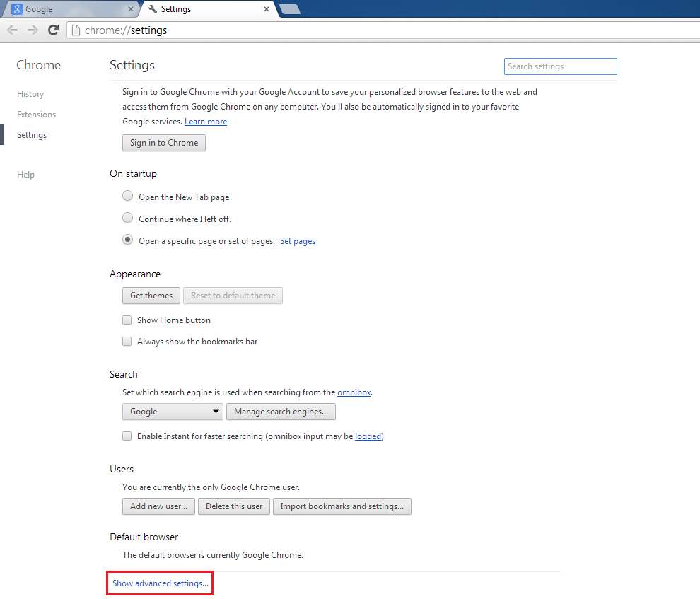The width and height of the screenshot is (700, 599).
Task: Click the chrome://settings address bar
Action: click(384, 30)
